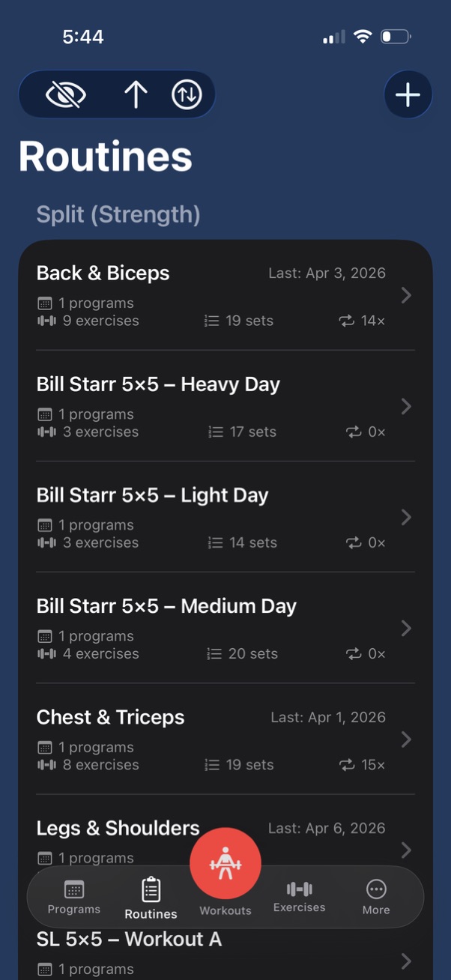Viewport: 451px width, 980px height.
Task: Click the ascending/descending sort order icon
Action: [186, 94]
